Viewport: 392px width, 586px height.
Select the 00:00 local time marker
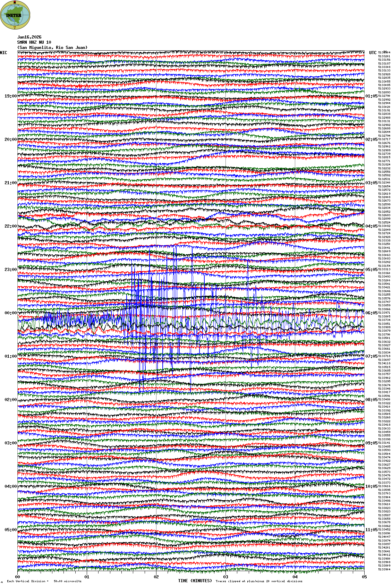point(10,313)
